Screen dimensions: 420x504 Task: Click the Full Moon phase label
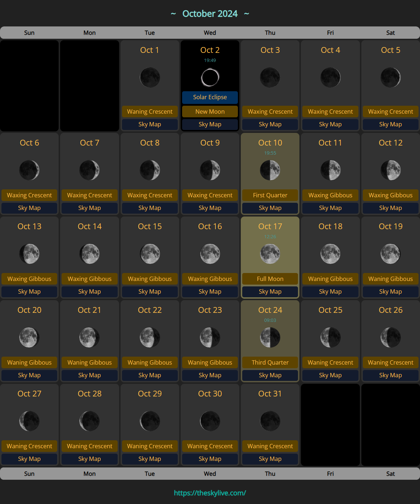[270, 279]
